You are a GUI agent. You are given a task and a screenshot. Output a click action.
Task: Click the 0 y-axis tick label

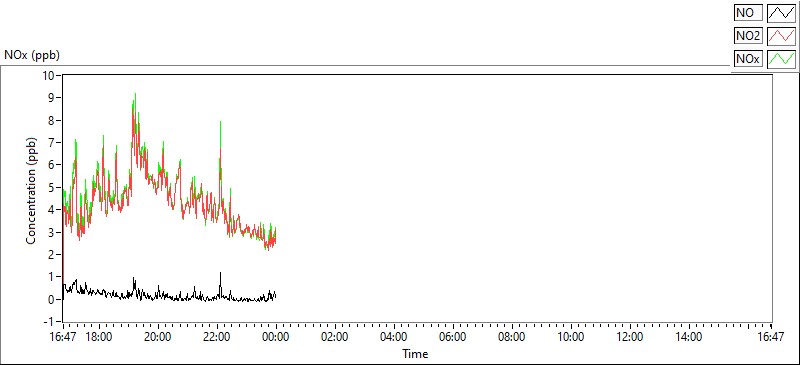click(51, 300)
